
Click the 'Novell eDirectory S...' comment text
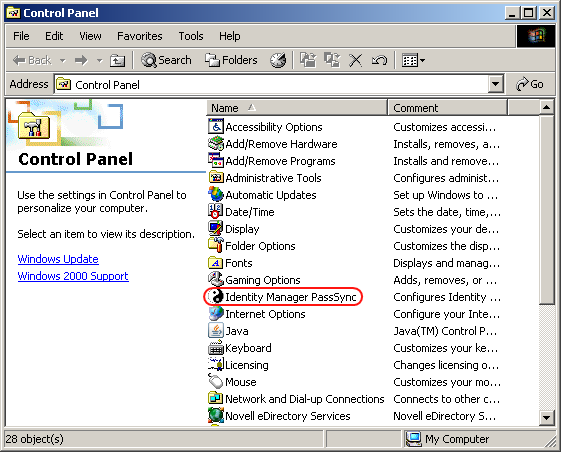click(x=444, y=416)
